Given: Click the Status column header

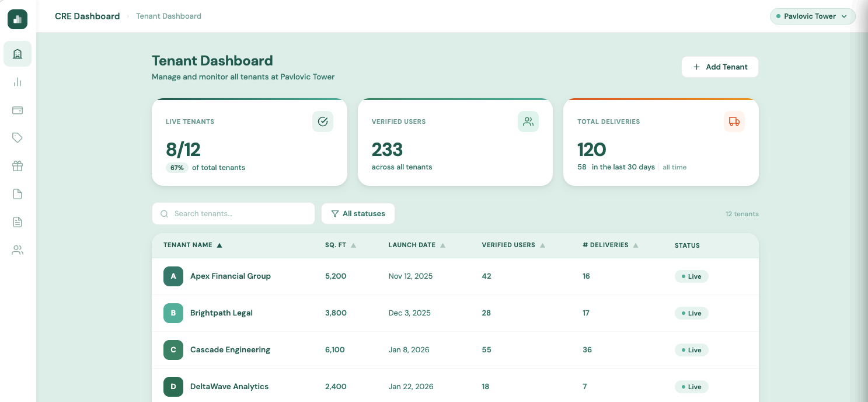Looking at the screenshot, I should (x=687, y=245).
